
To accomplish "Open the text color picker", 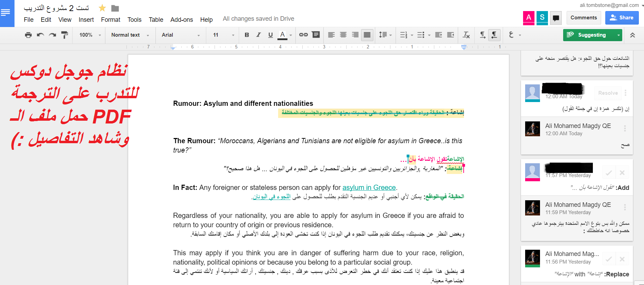I will pyautogui.click(x=285, y=35).
